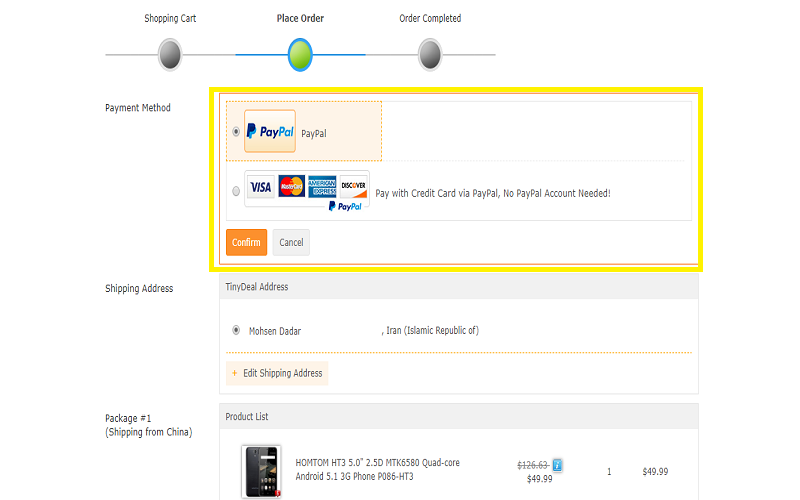Click the quantity '1' in product row
The width and height of the screenshot is (800, 500).
point(609,471)
